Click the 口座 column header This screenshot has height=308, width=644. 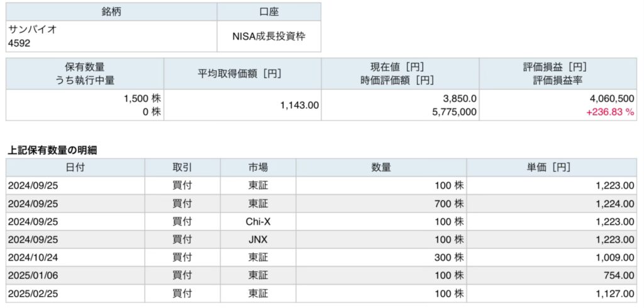pyautogui.click(x=269, y=11)
